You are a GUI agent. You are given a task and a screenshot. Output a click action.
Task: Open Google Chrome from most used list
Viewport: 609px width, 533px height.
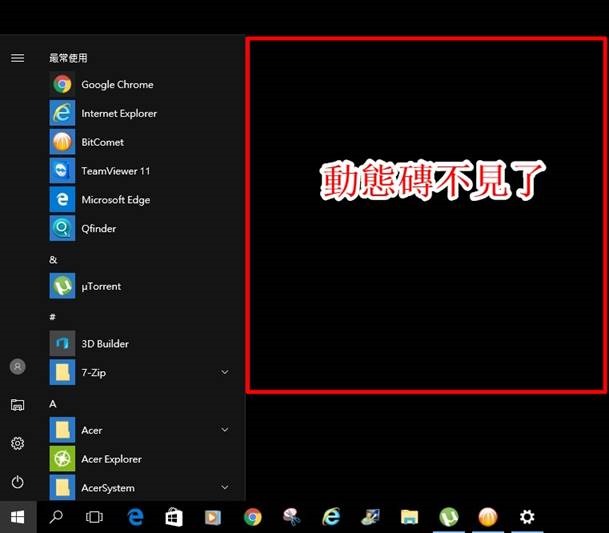140,84
